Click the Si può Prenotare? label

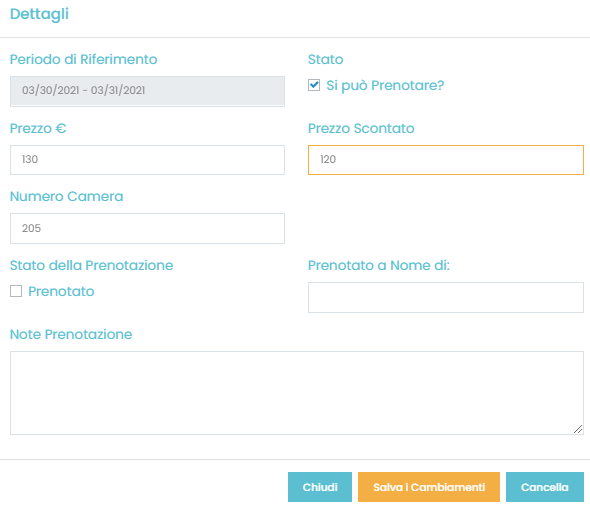385,85
